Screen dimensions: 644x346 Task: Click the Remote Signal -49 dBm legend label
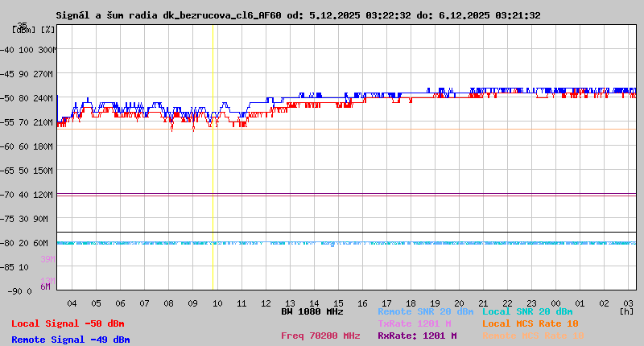[70, 340]
